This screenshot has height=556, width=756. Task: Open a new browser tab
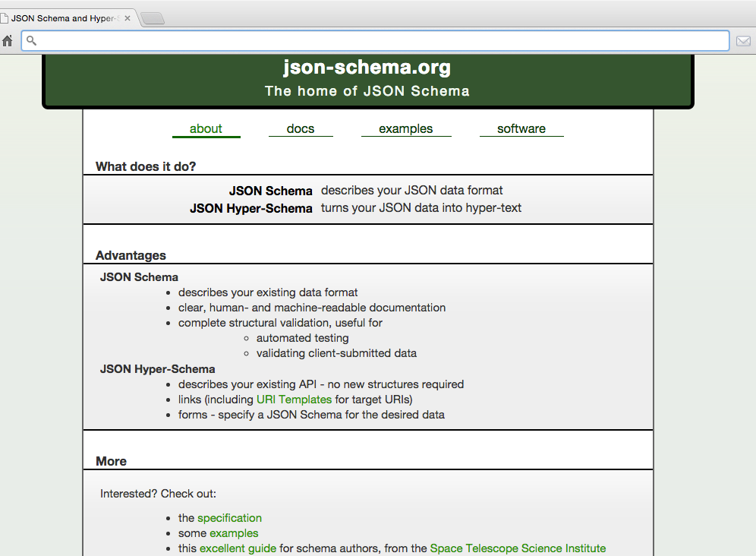(x=152, y=17)
